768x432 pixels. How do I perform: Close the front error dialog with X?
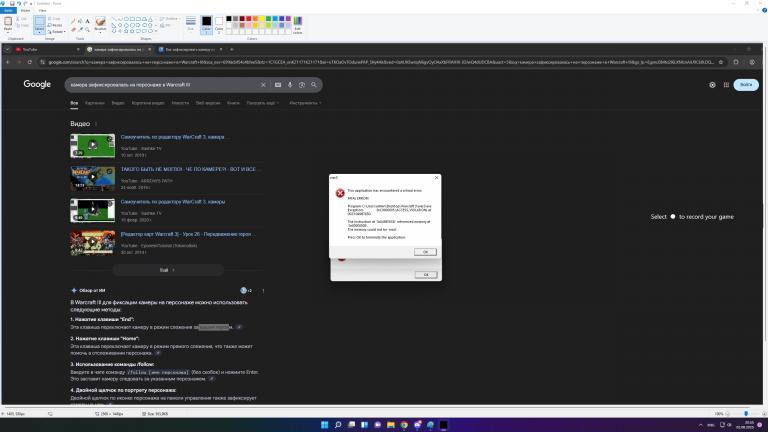point(436,178)
